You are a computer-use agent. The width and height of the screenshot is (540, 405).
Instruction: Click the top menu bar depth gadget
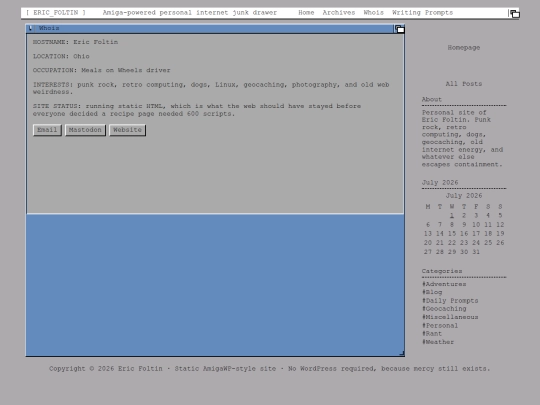[514, 13]
